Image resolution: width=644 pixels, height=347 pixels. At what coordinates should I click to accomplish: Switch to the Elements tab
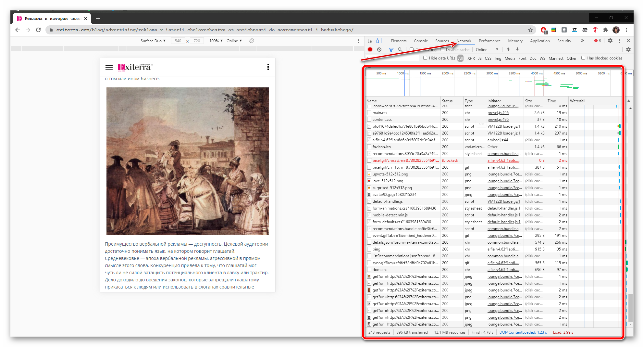pyautogui.click(x=399, y=41)
